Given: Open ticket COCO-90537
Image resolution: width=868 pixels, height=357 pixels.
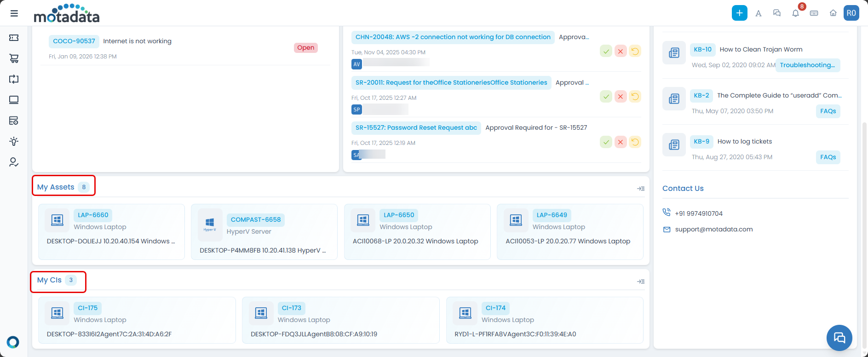Looking at the screenshot, I should click(x=74, y=41).
